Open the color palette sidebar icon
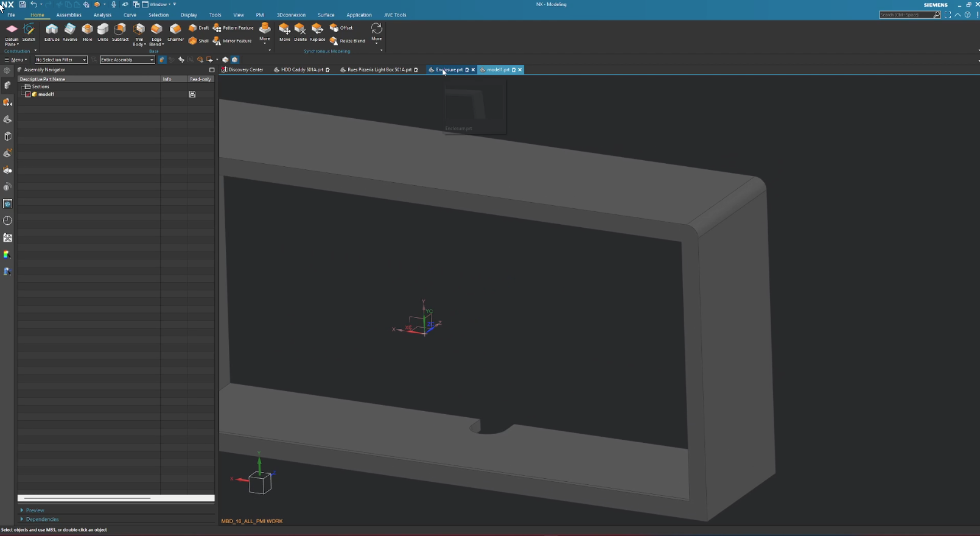The width and height of the screenshot is (980, 536). point(7,255)
